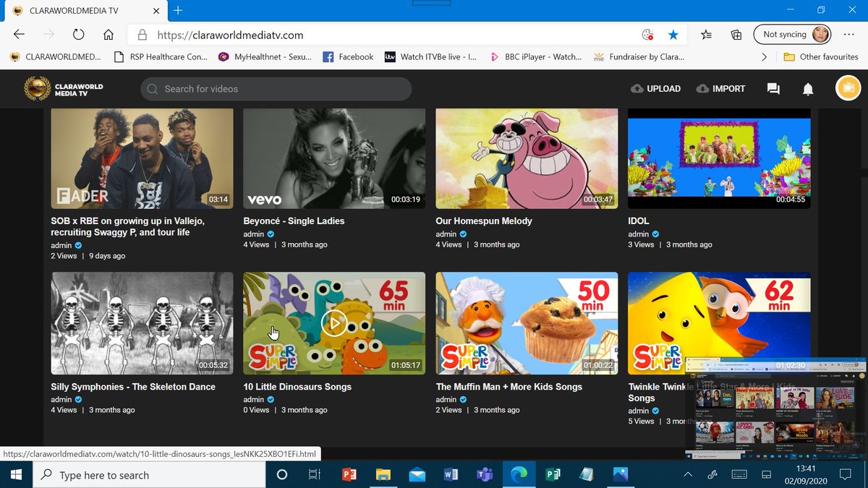Open BBC iPlayer bookmark

[535, 56]
